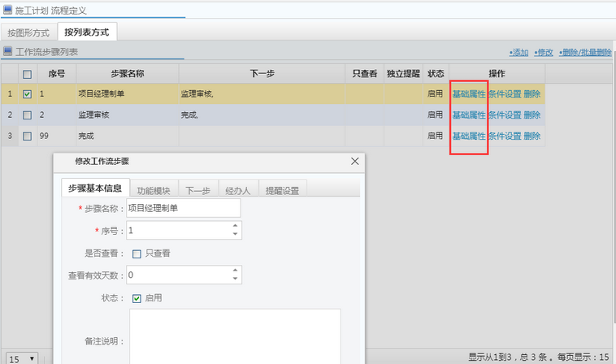Click the 添加 link above the table
The height and width of the screenshot is (364, 616).
pos(518,52)
